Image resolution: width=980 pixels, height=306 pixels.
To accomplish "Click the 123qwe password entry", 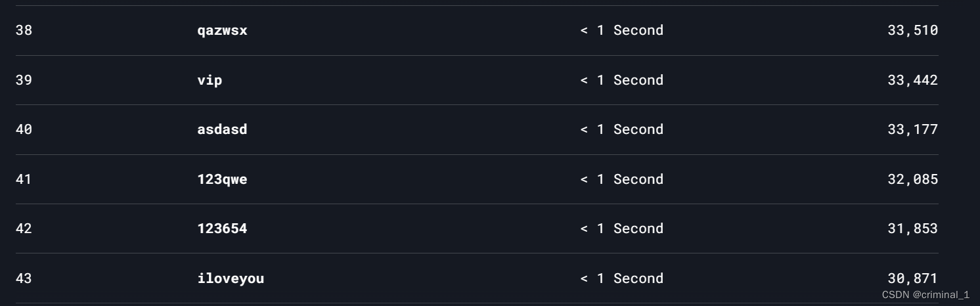I will pyautogui.click(x=222, y=179).
